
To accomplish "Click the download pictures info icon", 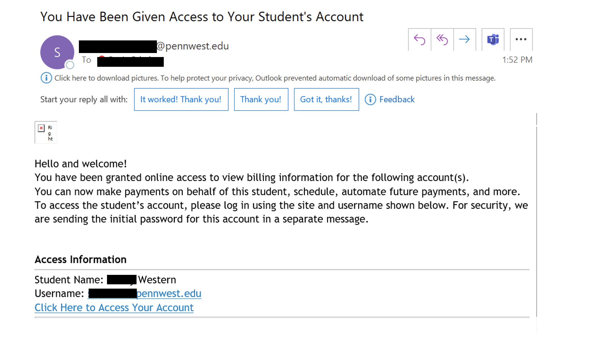I will [x=46, y=78].
